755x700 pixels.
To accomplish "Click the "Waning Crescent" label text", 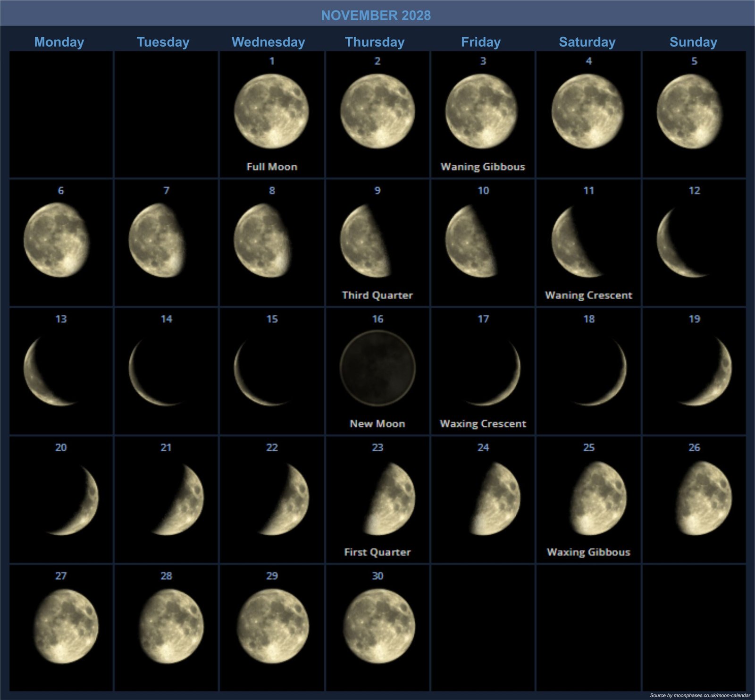I will pyautogui.click(x=588, y=295).
